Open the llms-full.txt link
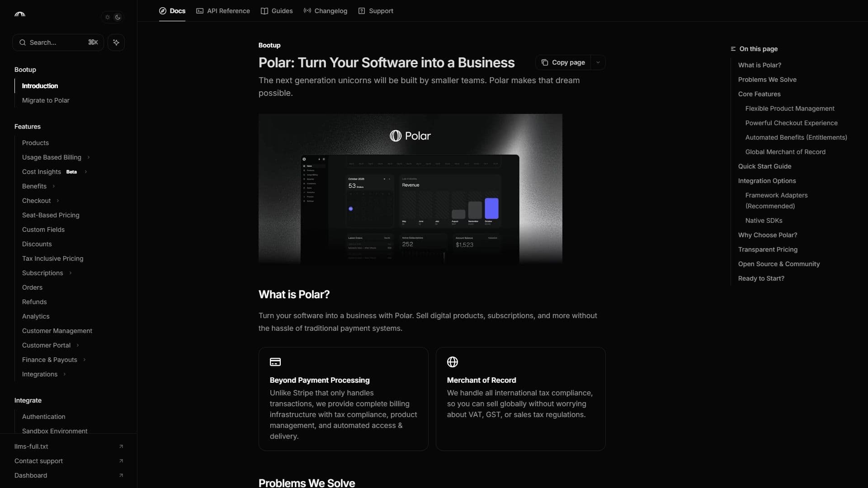Viewport: 868px width, 488px height. pyautogui.click(x=31, y=446)
